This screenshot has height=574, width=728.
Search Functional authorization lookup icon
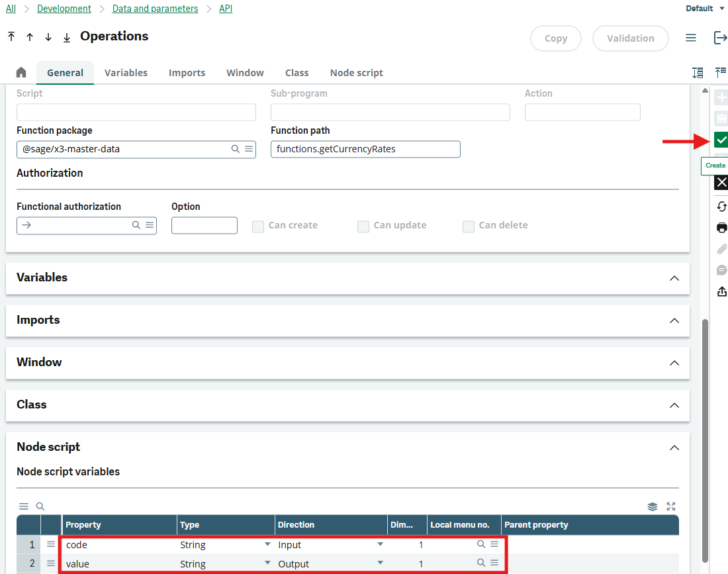coord(136,225)
